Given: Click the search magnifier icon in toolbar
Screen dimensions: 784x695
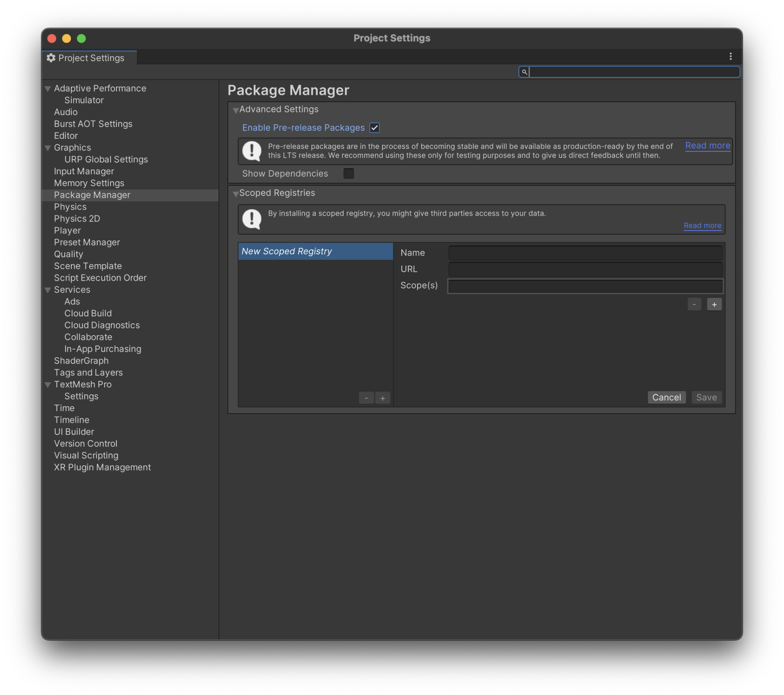Looking at the screenshot, I should pyautogui.click(x=524, y=72).
